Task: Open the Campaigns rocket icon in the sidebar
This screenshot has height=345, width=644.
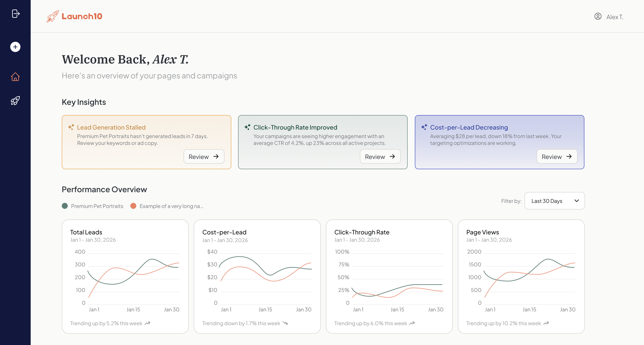Action: click(15, 101)
